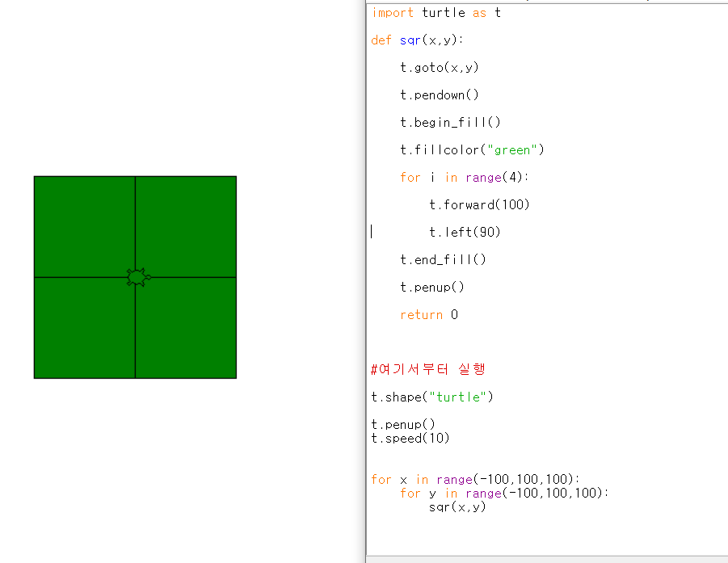Click the 't.speed(10)' line
728x563 pixels.
(410, 438)
